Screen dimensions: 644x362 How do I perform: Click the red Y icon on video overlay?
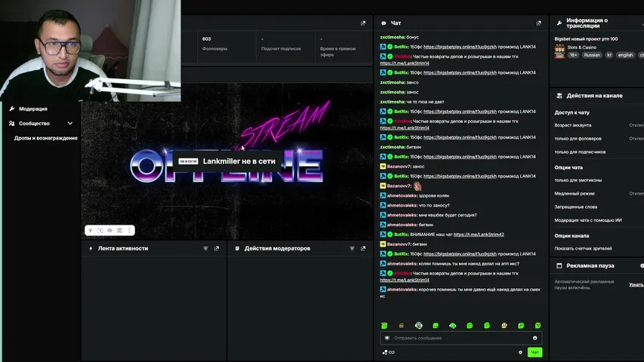point(91,231)
